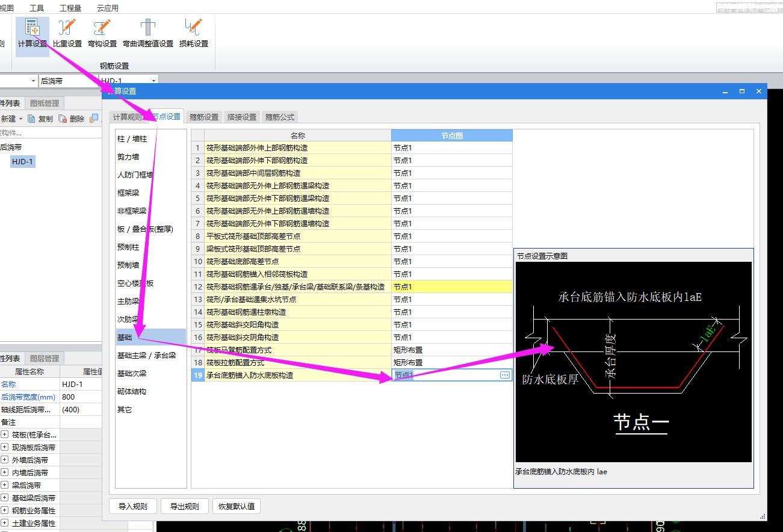Click the 节点一 diagram preview
Image resolution: width=783 pixels, height=532 pixels.
pyautogui.click(x=633, y=362)
